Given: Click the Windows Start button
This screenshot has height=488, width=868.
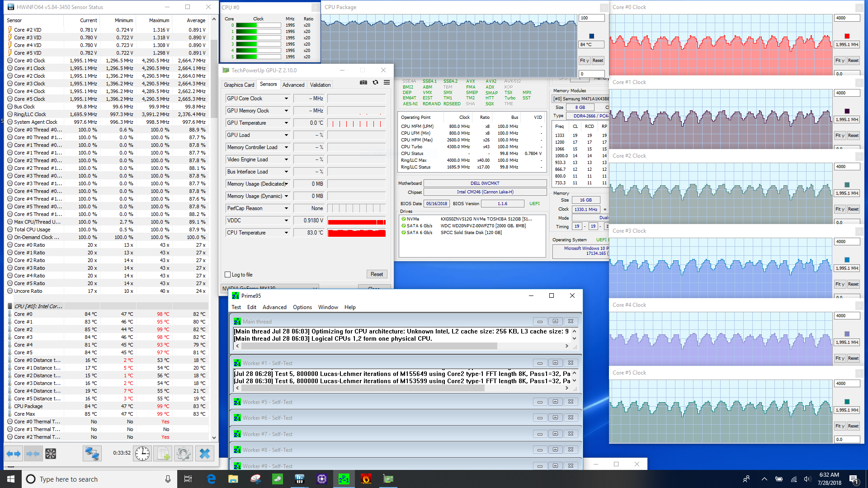Looking at the screenshot, I should (11, 479).
